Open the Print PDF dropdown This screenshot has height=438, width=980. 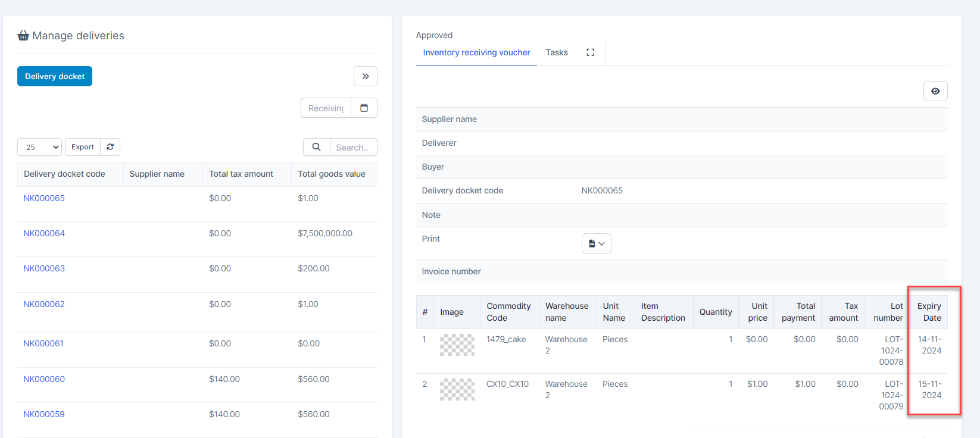pyautogui.click(x=596, y=243)
